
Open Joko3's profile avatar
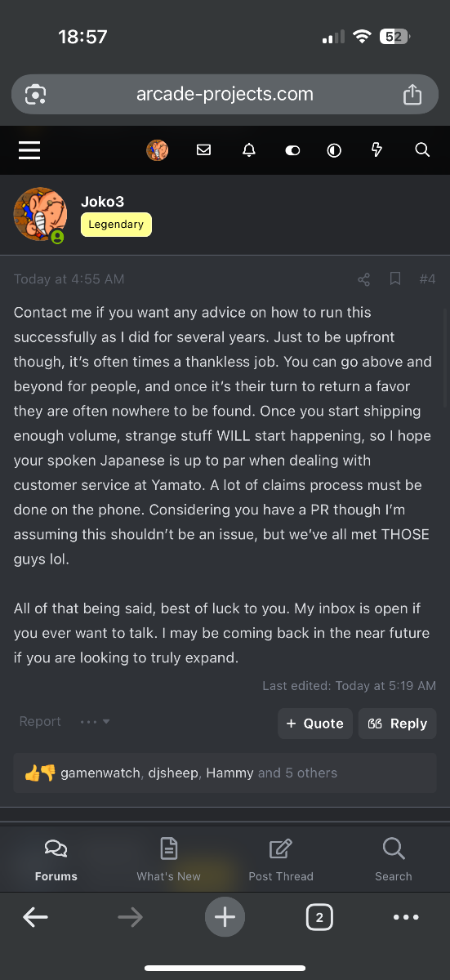click(39, 214)
